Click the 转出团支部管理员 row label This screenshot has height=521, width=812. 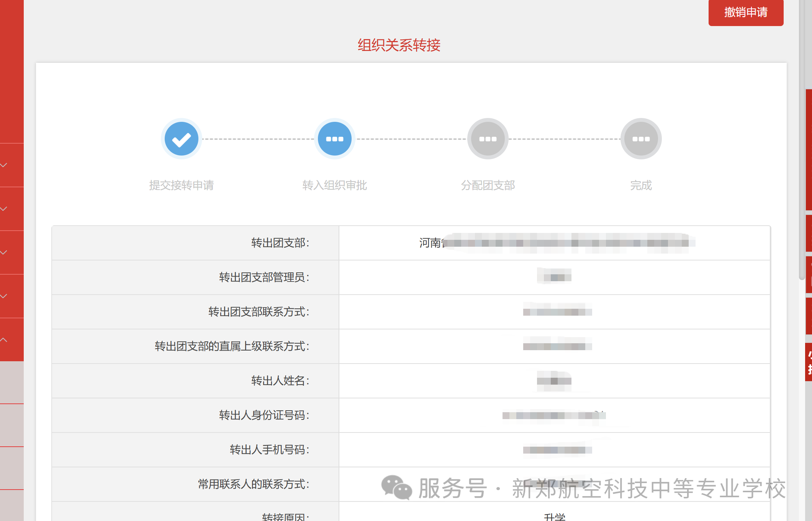coord(264,277)
